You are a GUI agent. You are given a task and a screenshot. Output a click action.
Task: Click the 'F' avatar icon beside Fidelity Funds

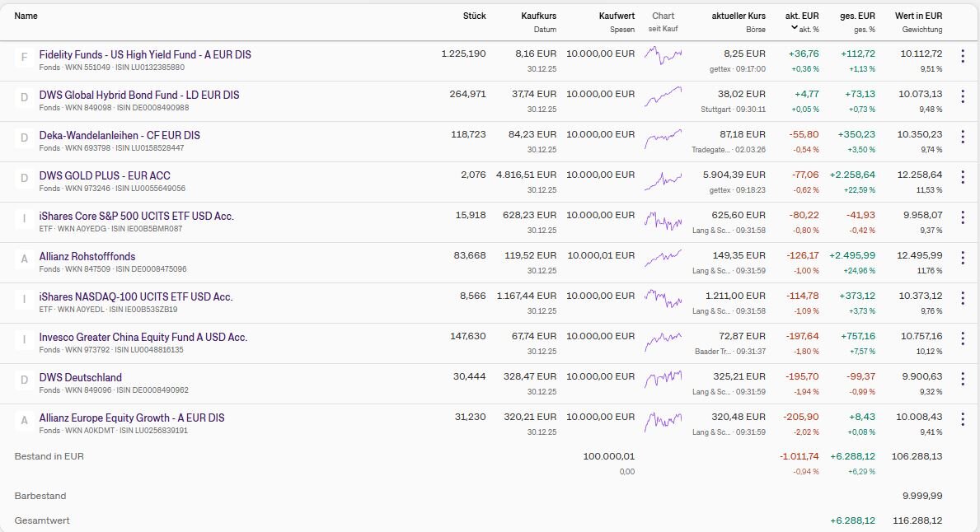(24, 58)
